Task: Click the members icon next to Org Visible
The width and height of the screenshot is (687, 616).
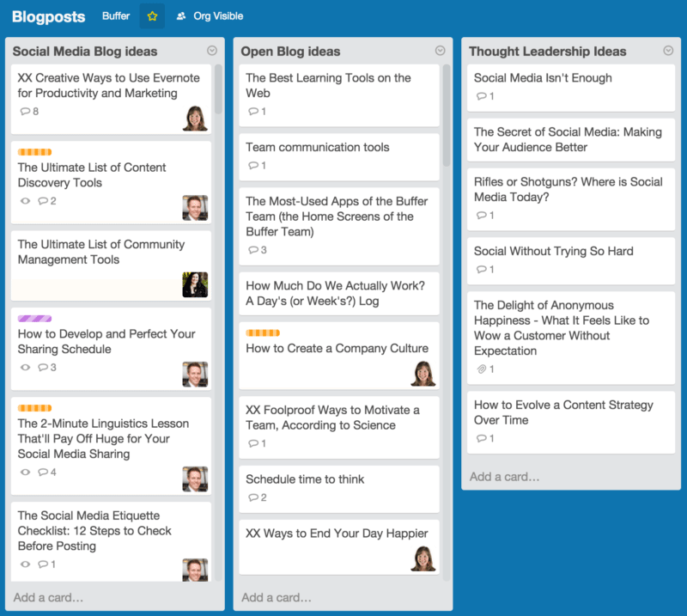Action: click(x=181, y=15)
